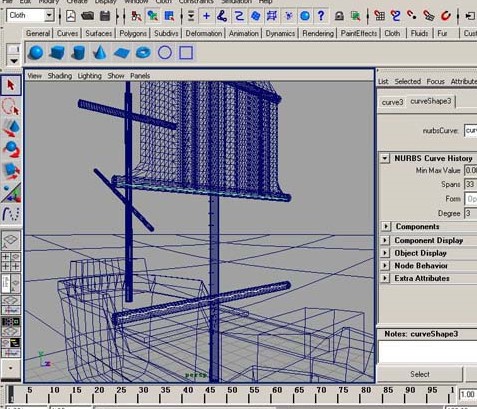Expand the Component Display section
The height and width of the screenshot is (409, 477).
point(386,240)
